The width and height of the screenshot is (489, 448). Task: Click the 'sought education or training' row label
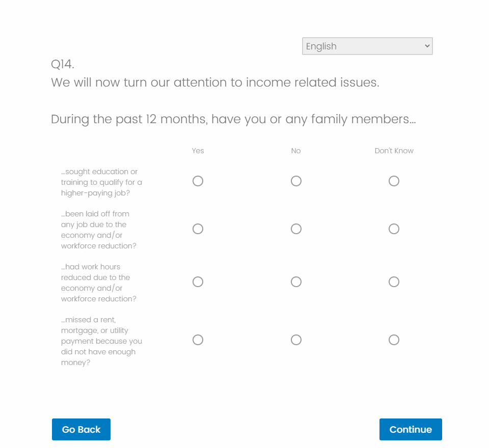101,182
